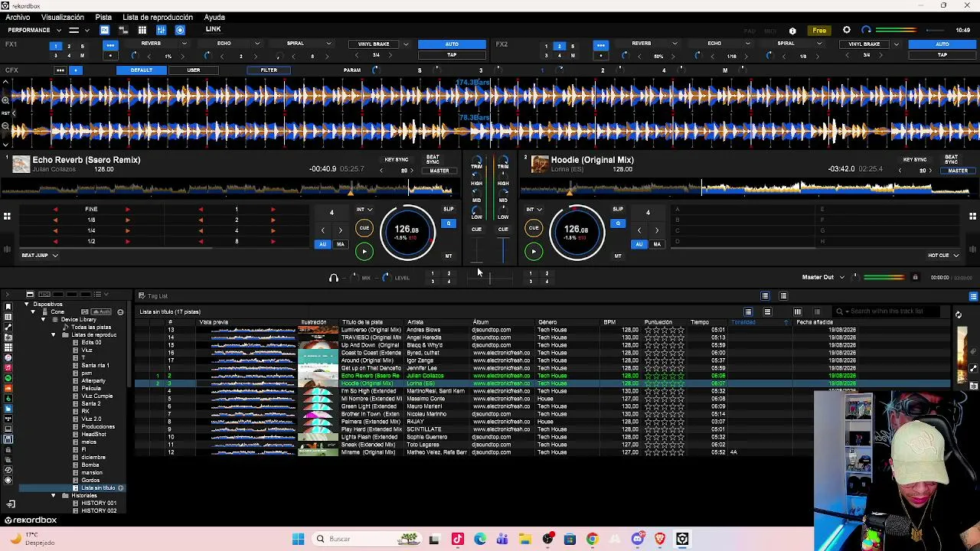Adjust the crossfader below the mixer
This screenshot has height=551, width=980.
[490, 278]
